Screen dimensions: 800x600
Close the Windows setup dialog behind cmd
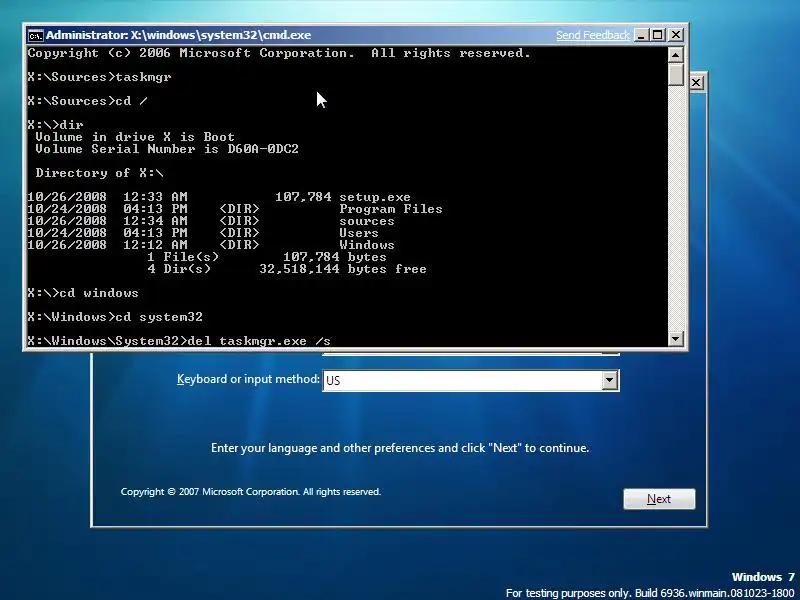[696, 83]
